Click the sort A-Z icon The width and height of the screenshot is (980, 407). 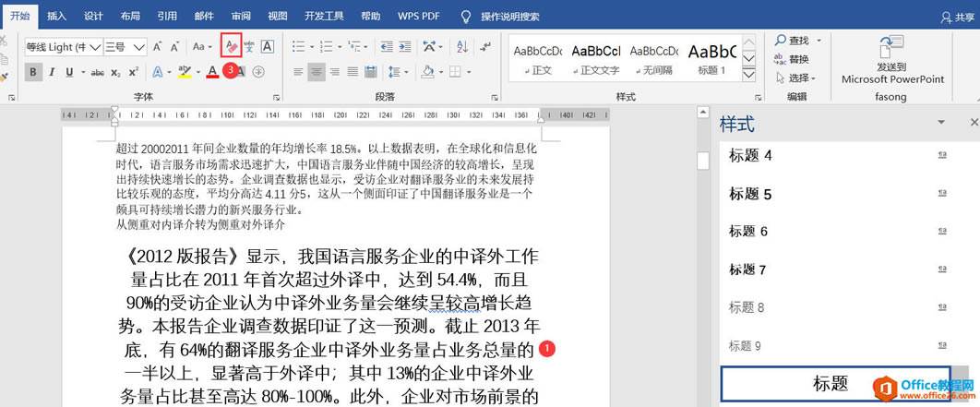click(462, 46)
